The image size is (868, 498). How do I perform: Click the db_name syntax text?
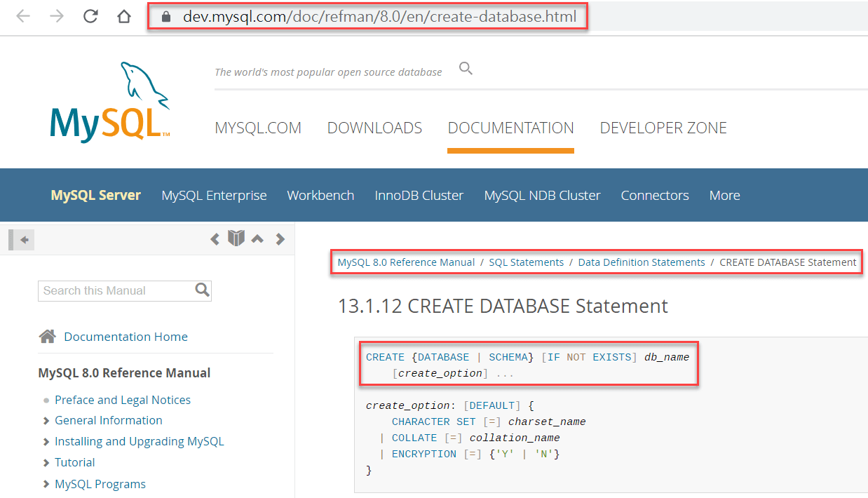coord(667,357)
